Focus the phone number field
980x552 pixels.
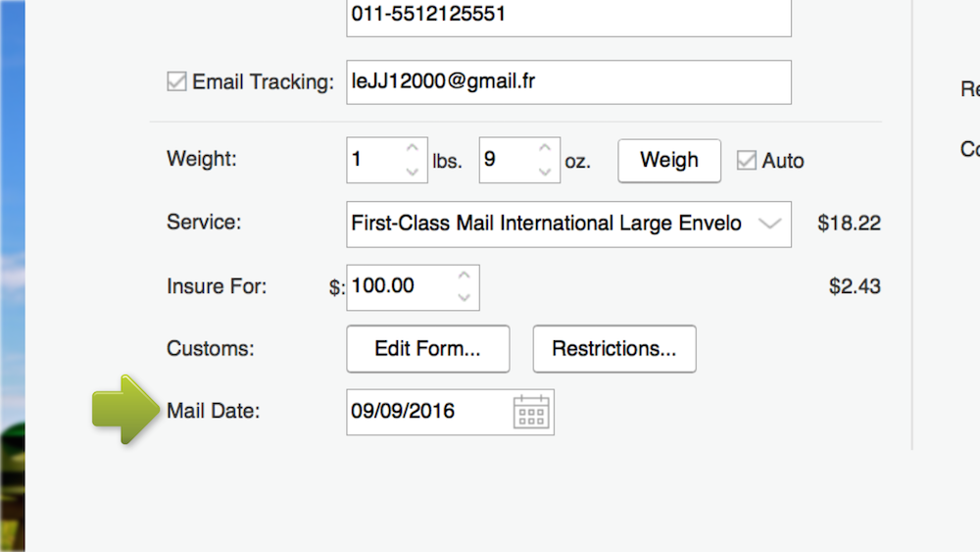(568, 17)
